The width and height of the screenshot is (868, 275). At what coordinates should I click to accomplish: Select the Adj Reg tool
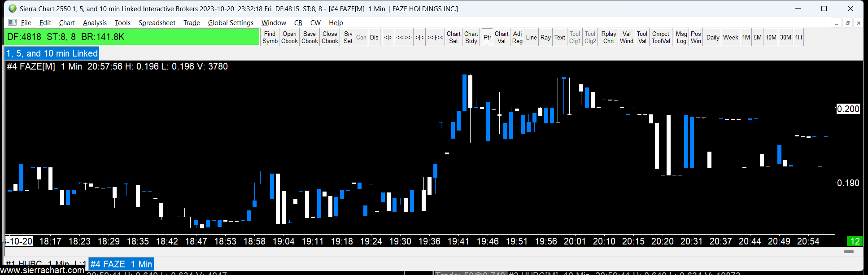coord(517,37)
